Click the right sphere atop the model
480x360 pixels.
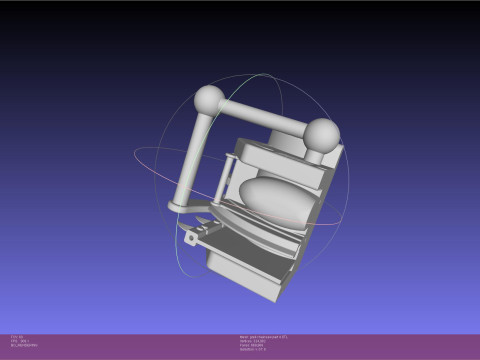(x=322, y=135)
